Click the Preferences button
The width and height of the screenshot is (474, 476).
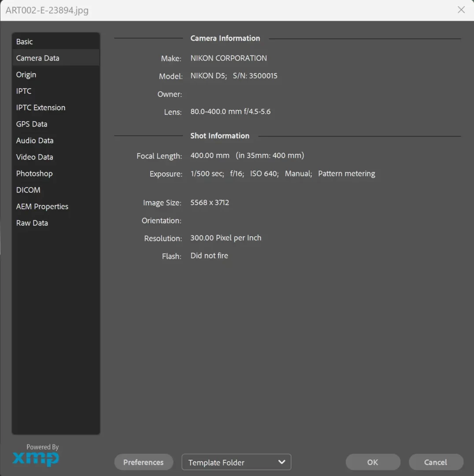[144, 462]
